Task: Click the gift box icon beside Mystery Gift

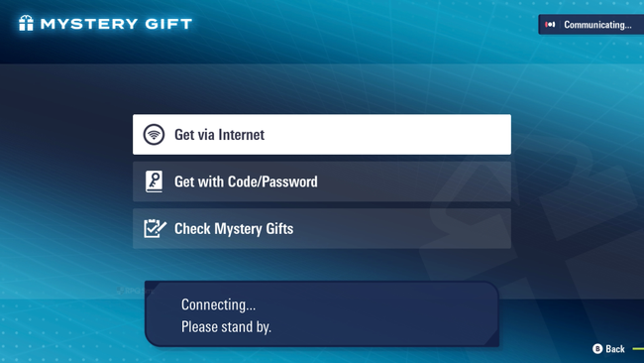Action: pyautogui.click(x=26, y=23)
